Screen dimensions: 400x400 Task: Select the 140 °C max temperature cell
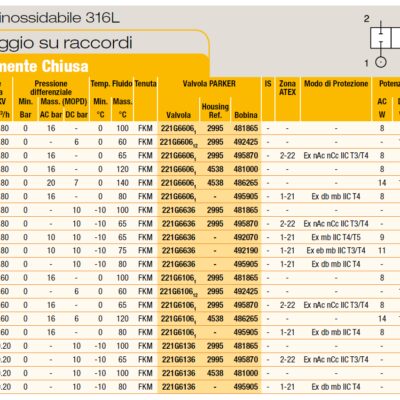coord(122,183)
